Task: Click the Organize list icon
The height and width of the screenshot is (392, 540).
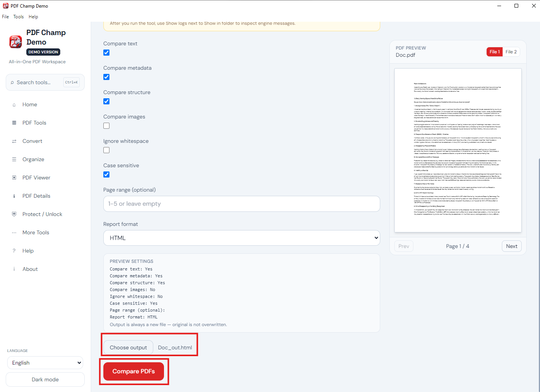Action: [14, 159]
